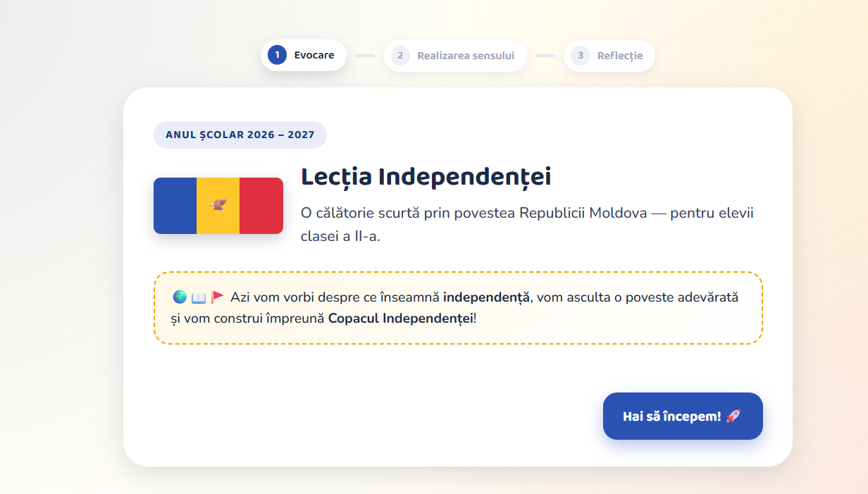Click the bold Copacul Independenței text

[x=401, y=319]
